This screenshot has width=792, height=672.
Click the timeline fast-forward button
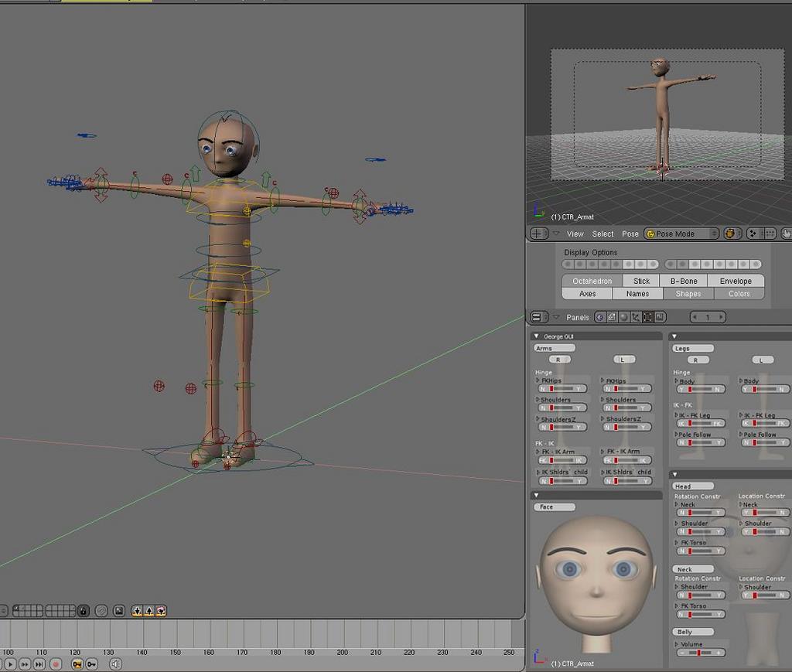[x=25, y=664]
